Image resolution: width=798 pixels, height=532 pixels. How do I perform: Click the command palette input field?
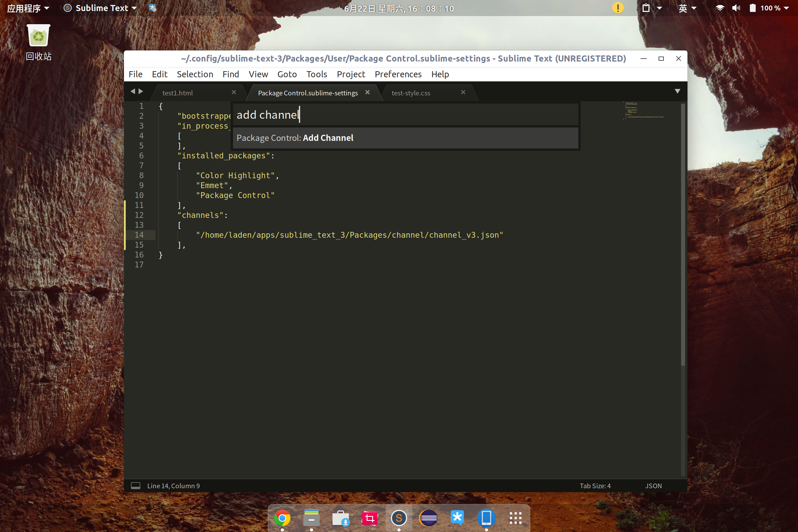tap(405, 115)
